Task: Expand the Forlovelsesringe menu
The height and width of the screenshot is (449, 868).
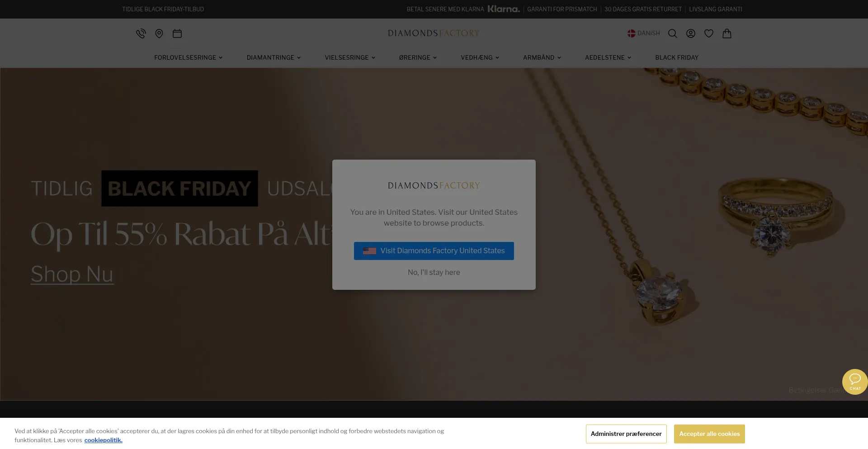Action: [x=188, y=57]
